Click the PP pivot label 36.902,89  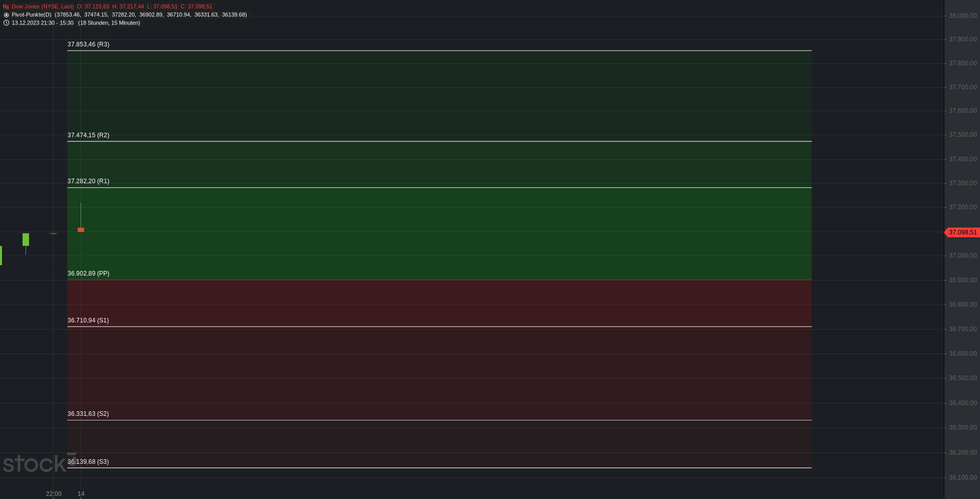[88, 273]
